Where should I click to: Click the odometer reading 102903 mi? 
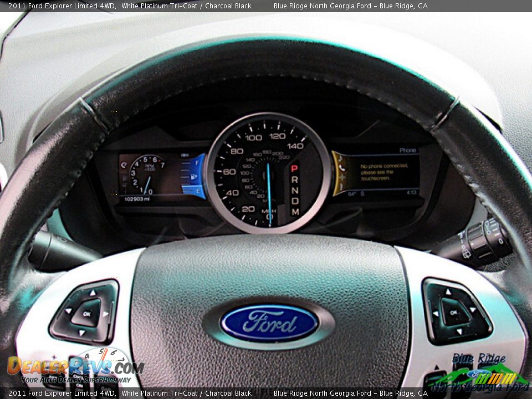(x=137, y=199)
